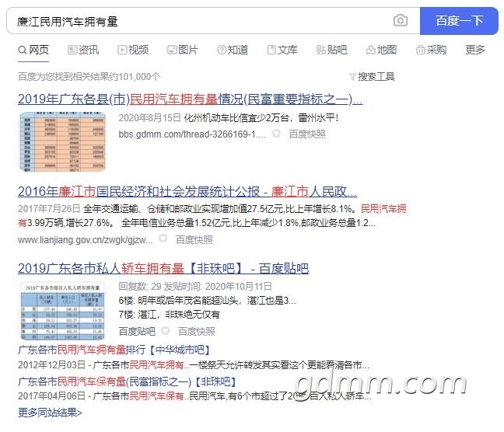Image resolution: width=504 pixels, height=432 pixels.
Task: Open 广东各市民用汽车拥有量排行【中华城市吧】 link
Action: pyautogui.click(x=114, y=350)
